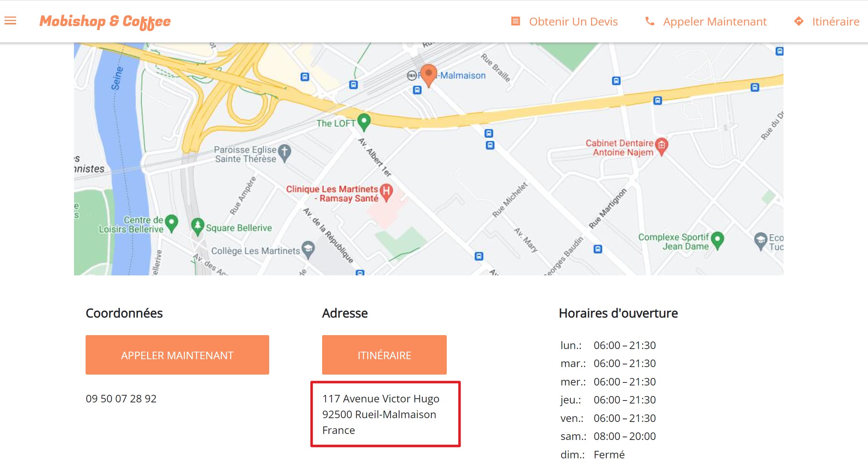Click the Mobishop & Coffee logo
Viewport: 868px width, 467px height.
105,22
